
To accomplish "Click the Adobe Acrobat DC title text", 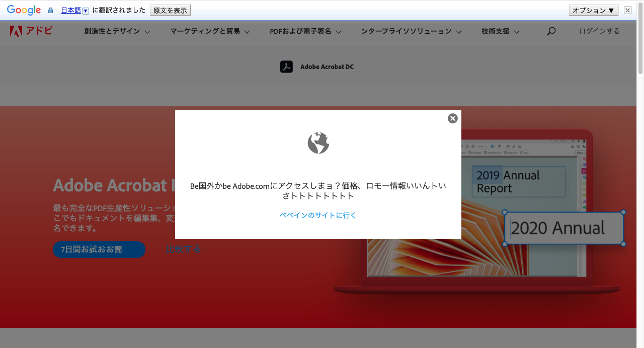I will click(327, 66).
